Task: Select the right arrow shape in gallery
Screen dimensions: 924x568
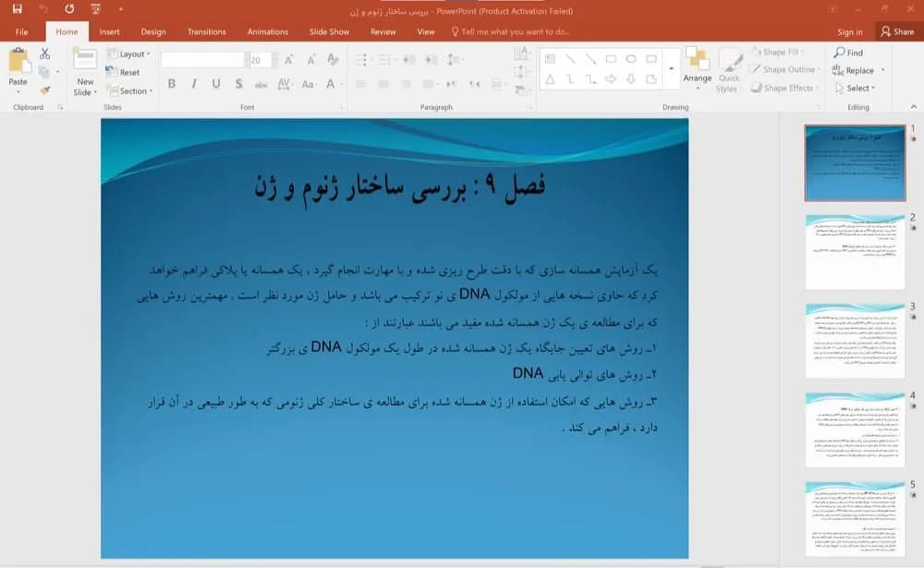Action: (611, 79)
